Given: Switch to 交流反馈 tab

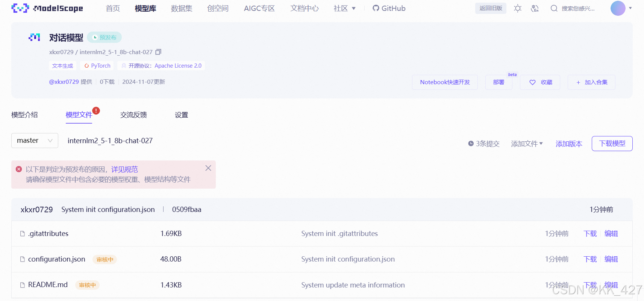Looking at the screenshot, I should point(133,115).
